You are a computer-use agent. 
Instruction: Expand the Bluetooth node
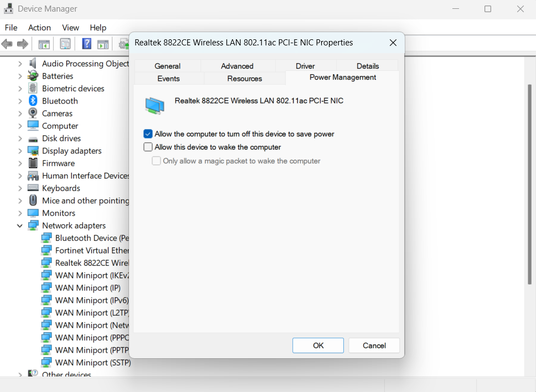point(20,101)
